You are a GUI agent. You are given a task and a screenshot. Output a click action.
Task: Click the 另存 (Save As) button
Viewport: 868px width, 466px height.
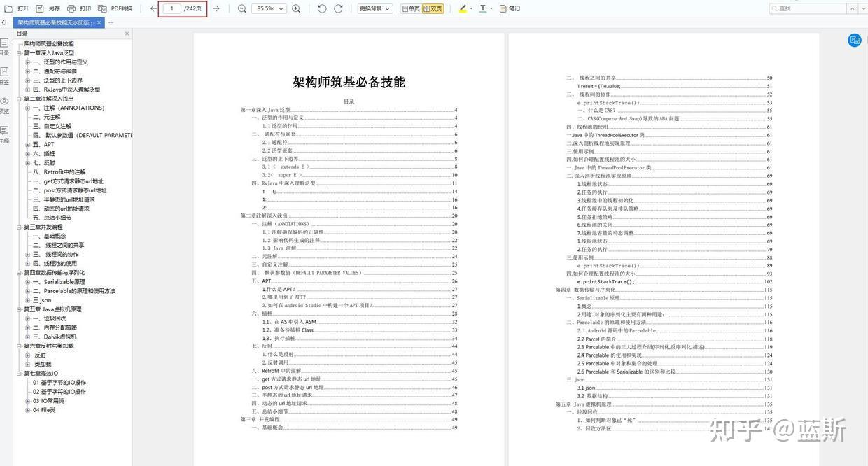pos(48,8)
